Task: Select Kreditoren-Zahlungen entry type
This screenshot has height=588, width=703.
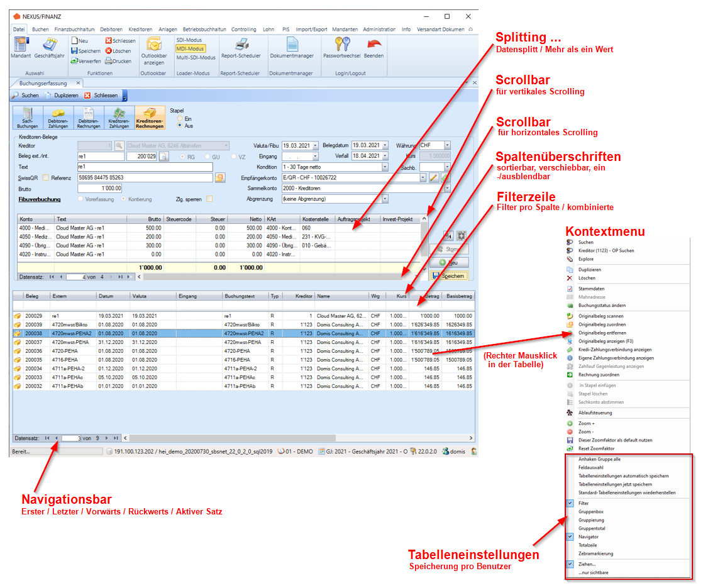Action: 119,118
